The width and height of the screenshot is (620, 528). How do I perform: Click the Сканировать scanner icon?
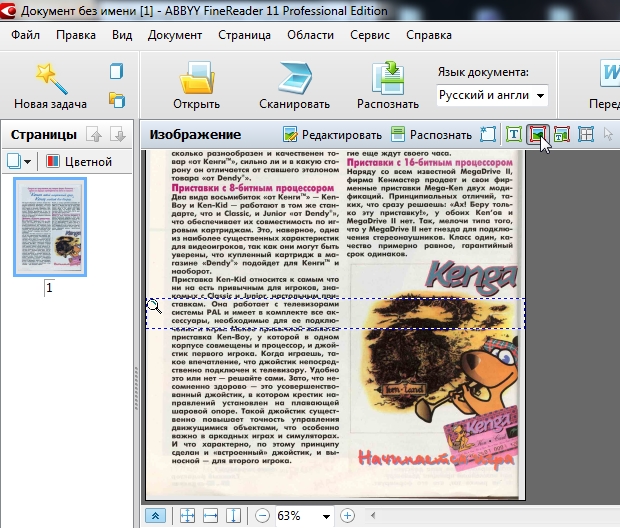coord(294,78)
